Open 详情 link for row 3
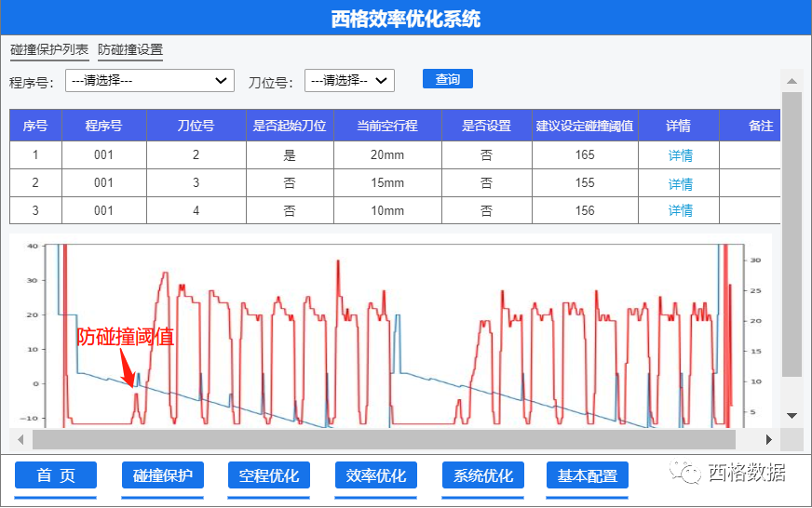Screen dimensions: 812x508 pyautogui.click(x=680, y=210)
